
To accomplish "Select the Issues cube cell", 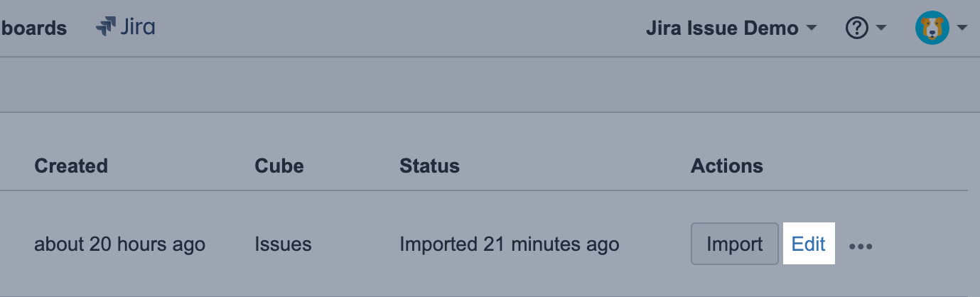I will [x=283, y=245].
